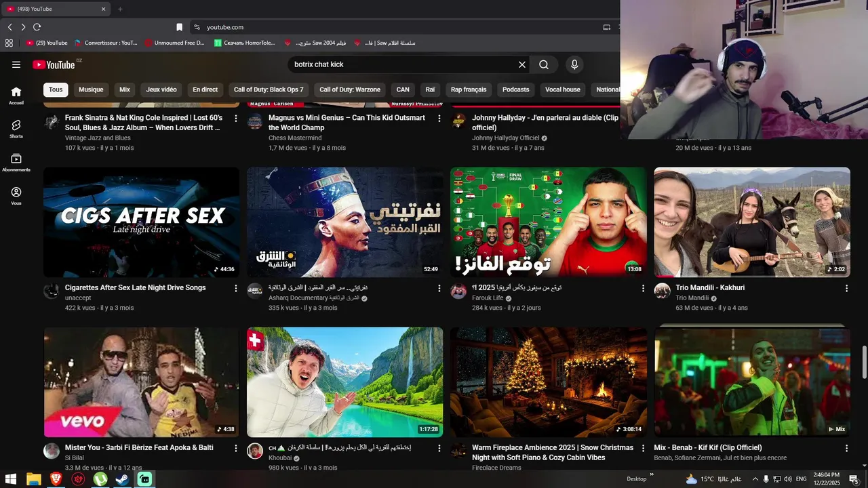Viewport: 868px width, 488px height.
Task: Show hidden system tray icons
Action: coord(755,479)
